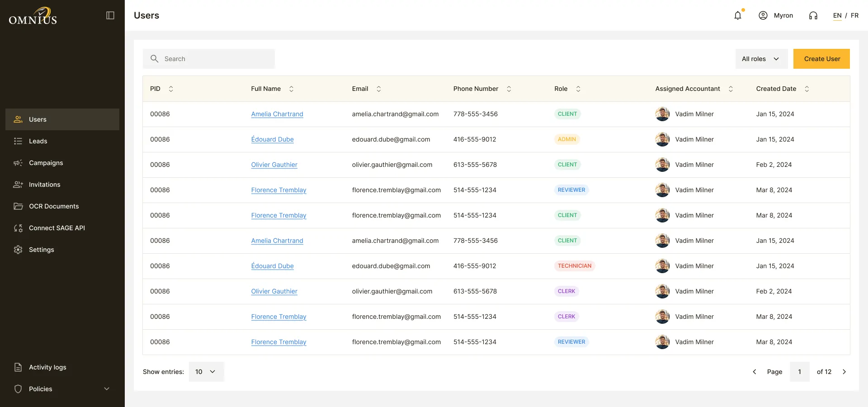Click the Create User button

click(821, 59)
